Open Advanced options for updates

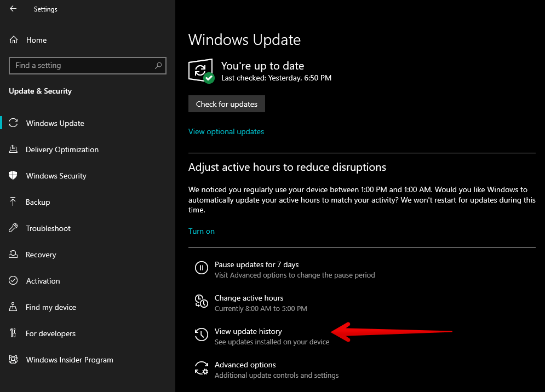(x=245, y=365)
